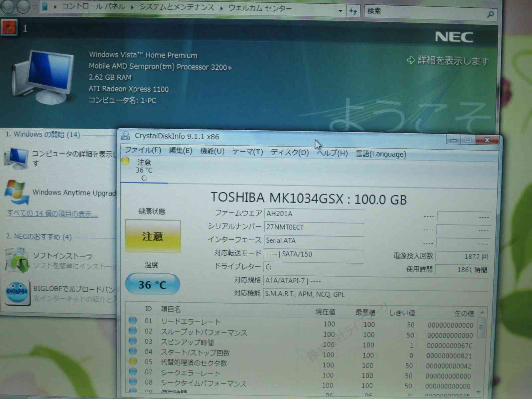Open the software installer icon

(17, 260)
